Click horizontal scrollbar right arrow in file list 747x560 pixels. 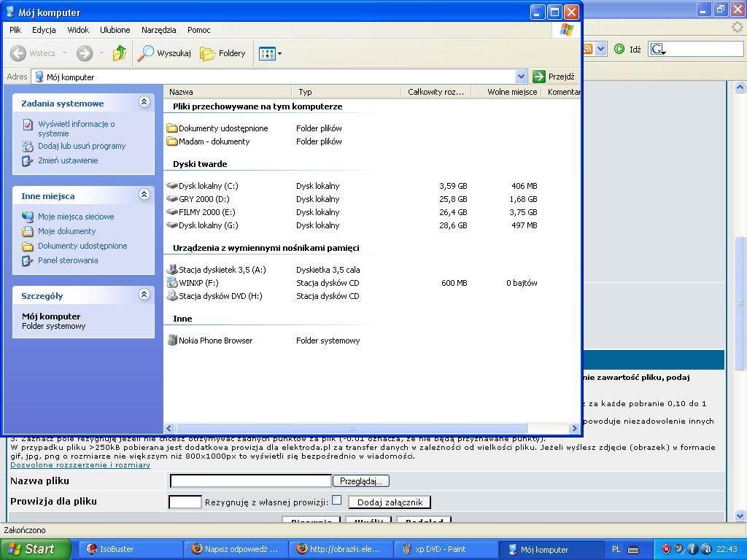click(575, 428)
